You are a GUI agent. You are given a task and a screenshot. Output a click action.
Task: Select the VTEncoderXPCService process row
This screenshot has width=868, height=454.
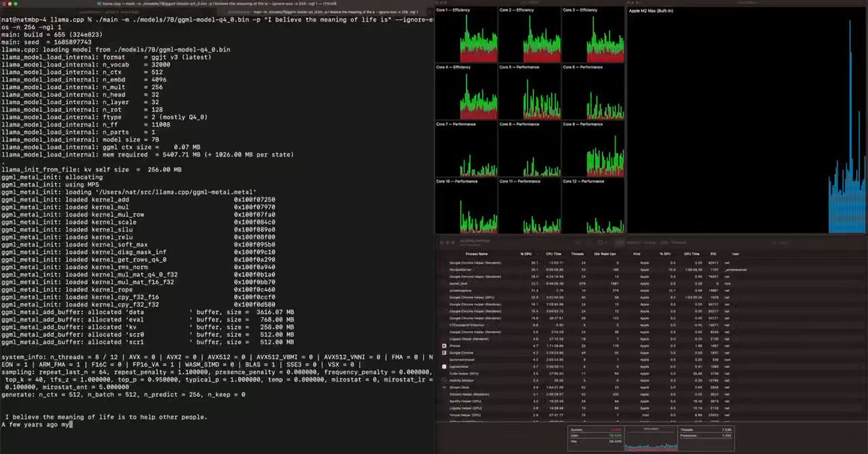point(651,325)
